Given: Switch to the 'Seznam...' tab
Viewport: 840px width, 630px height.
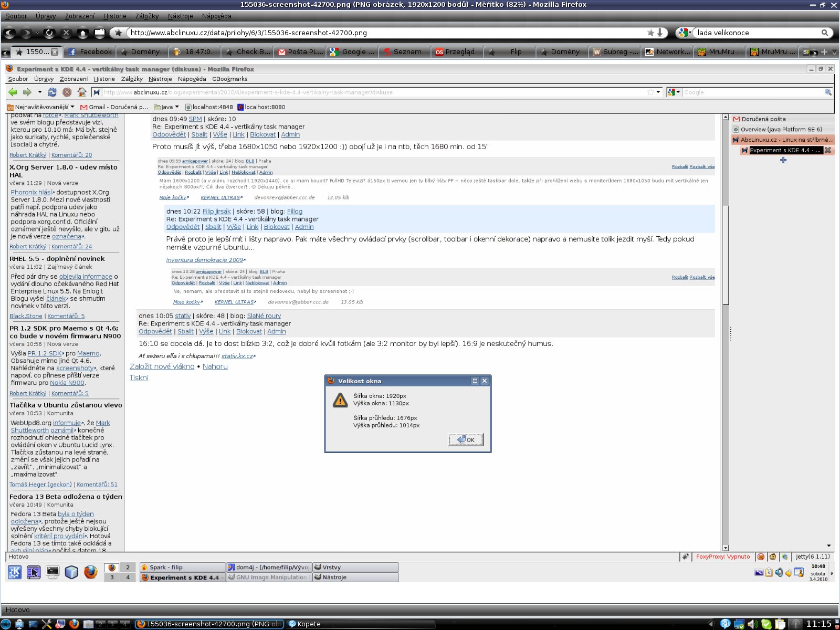Looking at the screenshot, I should pos(405,51).
